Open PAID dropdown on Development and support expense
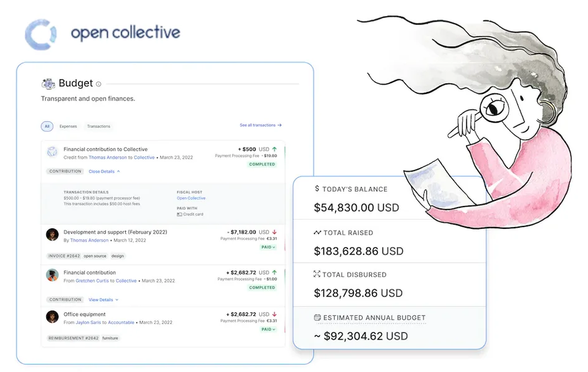Image resolution: width=588 pixels, height=372 pixels. [268, 247]
